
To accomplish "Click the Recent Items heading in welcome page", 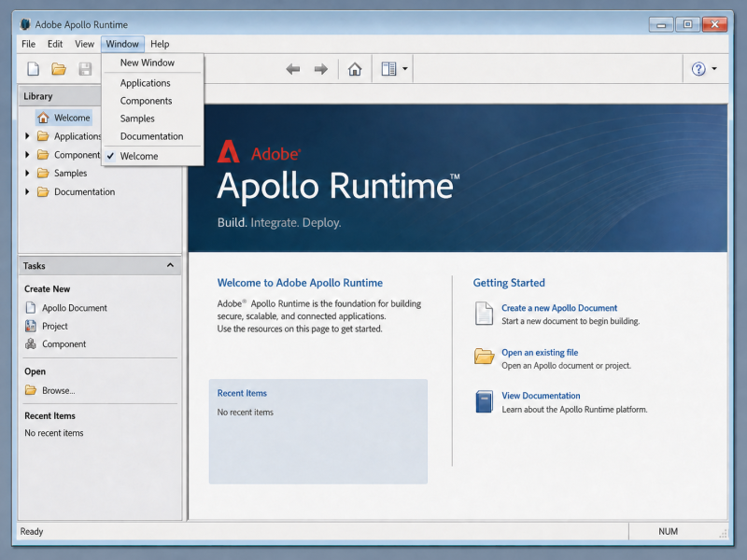I will tap(242, 393).
